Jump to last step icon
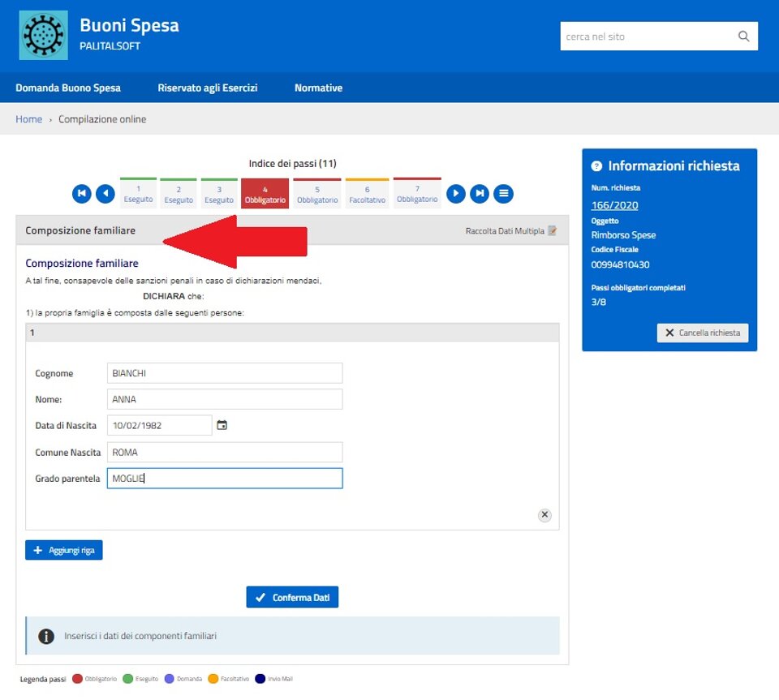Image resolution: width=779 pixels, height=700 pixels. pos(480,194)
